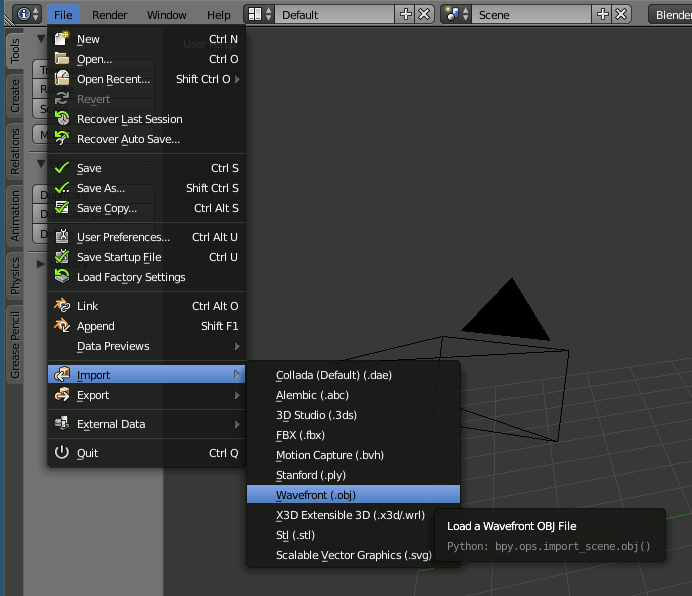
Task: Click the User Preferences icon
Action: coord(62,237)
